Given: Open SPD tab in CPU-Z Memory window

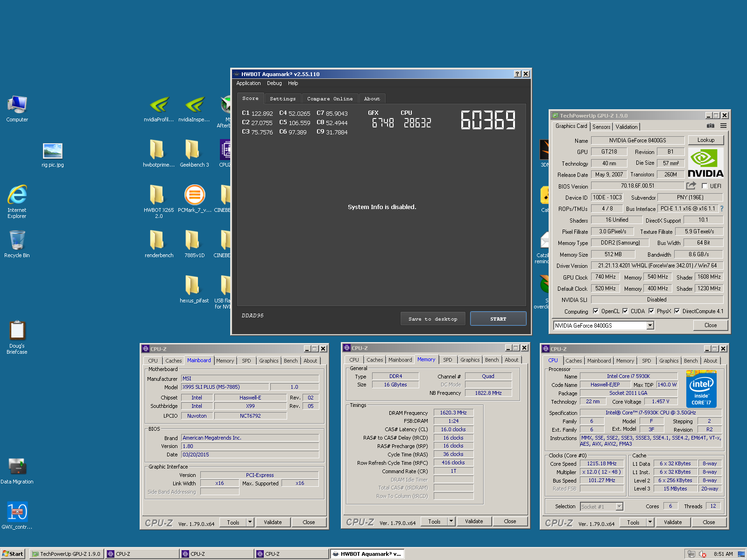Looking at the screenshot, I should click(x=448, y=360).
